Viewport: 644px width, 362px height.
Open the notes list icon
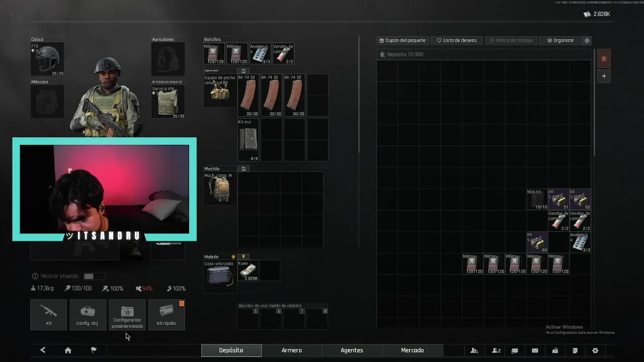pos(575,350)
